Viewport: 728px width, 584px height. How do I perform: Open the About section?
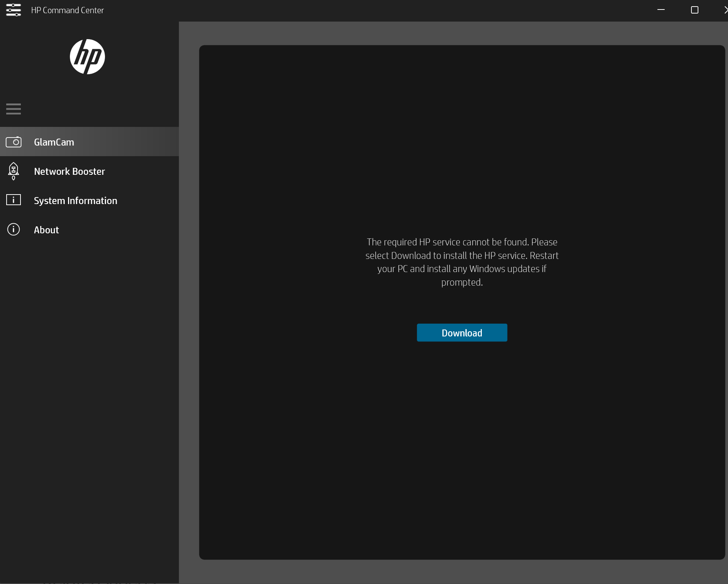pos(89,230)
